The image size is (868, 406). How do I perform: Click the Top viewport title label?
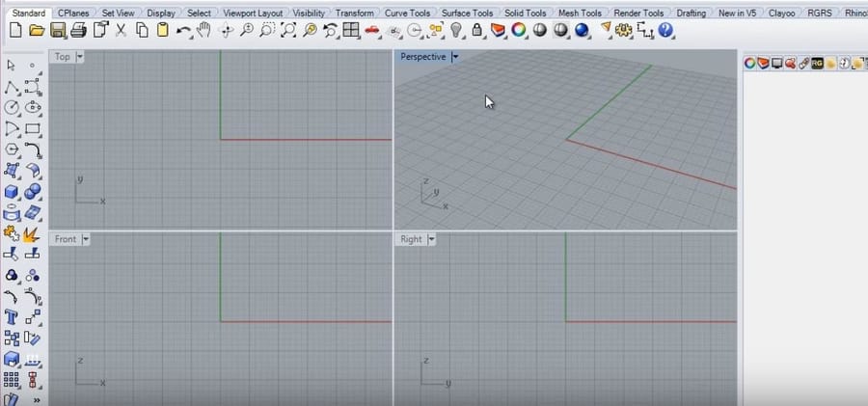63,57
